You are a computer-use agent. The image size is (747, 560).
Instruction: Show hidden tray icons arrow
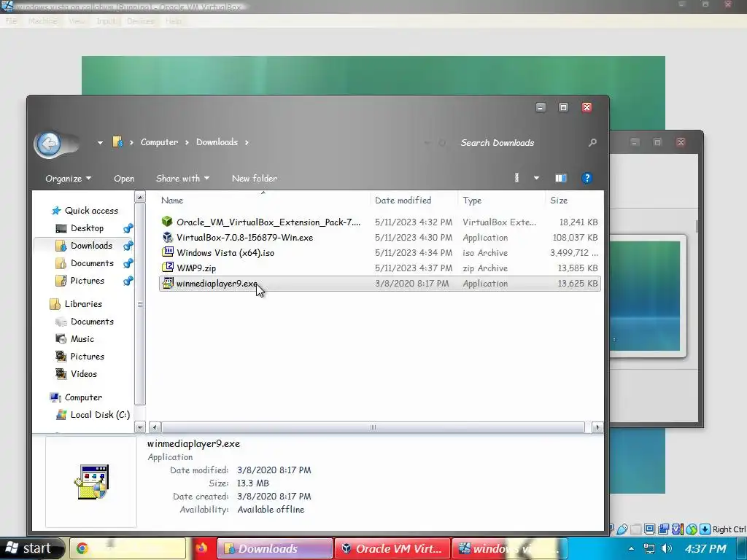pos(631,548)
